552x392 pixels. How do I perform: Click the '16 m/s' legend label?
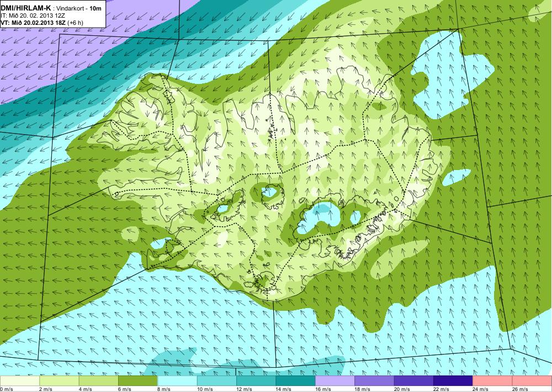point(323,389)
